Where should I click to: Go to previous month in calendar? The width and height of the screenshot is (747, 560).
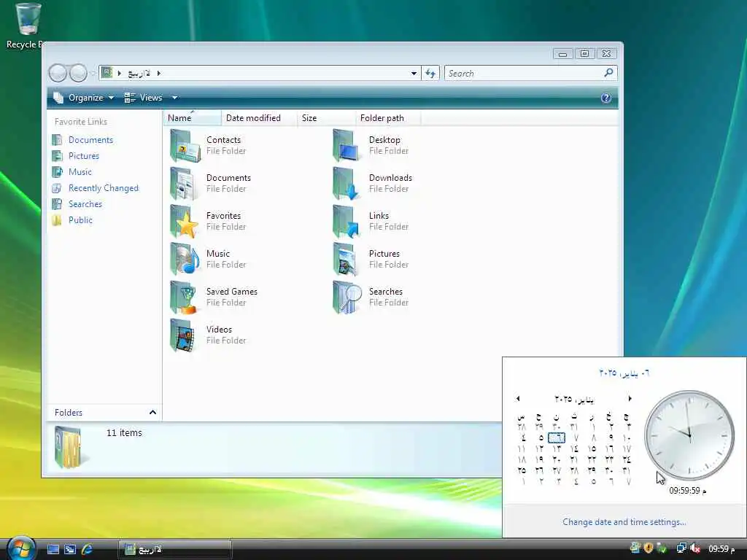518,399
